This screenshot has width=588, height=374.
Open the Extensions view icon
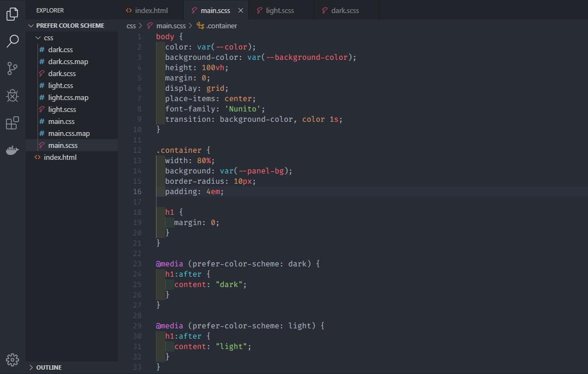pos(12,123)
